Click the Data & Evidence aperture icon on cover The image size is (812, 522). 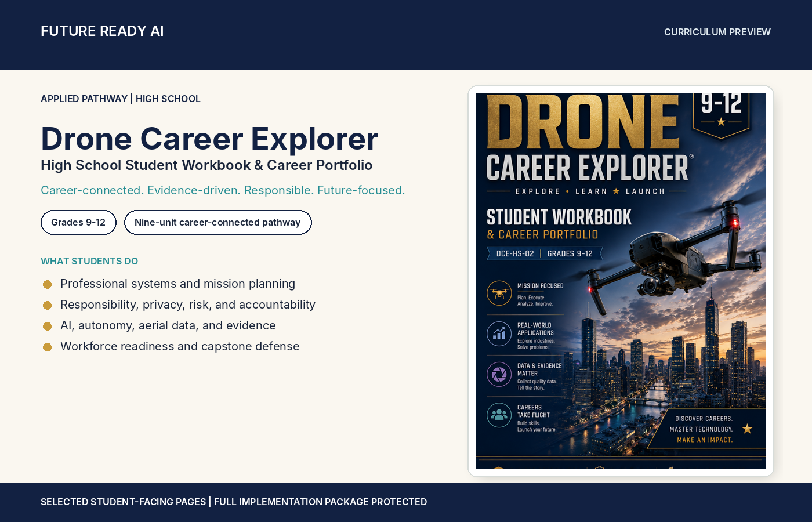pos(499,375)
